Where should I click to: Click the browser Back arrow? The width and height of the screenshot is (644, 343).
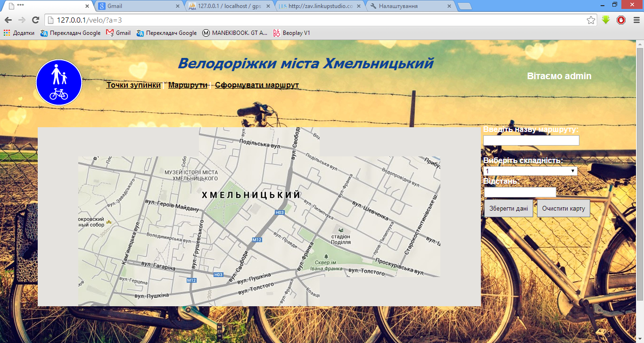[x=8, y=20]
